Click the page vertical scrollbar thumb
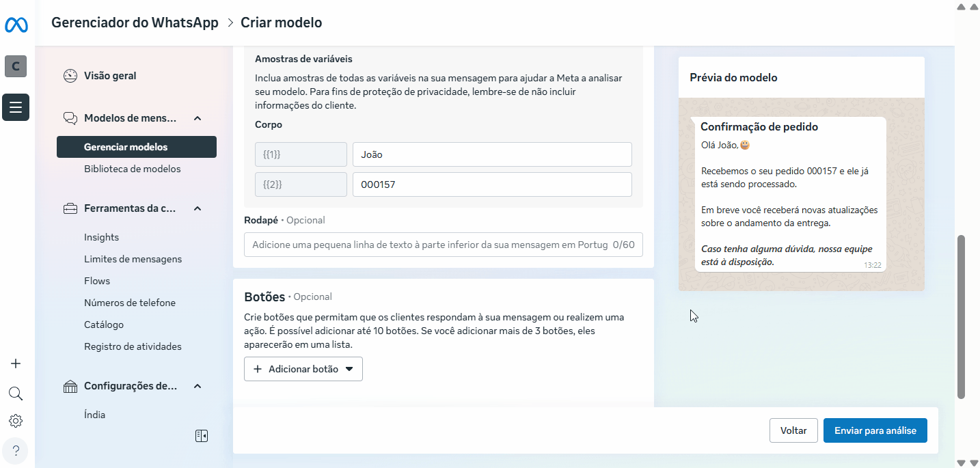Image resolution: width=980 pixels, height=468 pixels. point(961,316)
